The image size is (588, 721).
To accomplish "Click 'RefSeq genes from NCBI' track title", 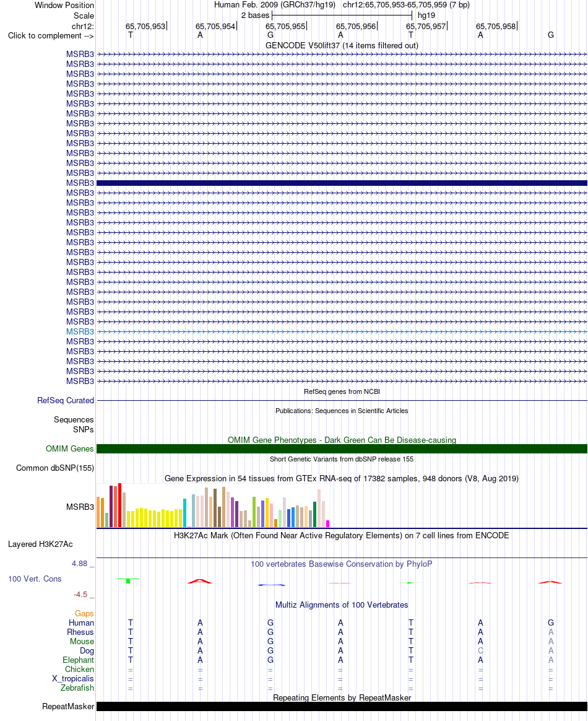I will click(x=342, y=391).
